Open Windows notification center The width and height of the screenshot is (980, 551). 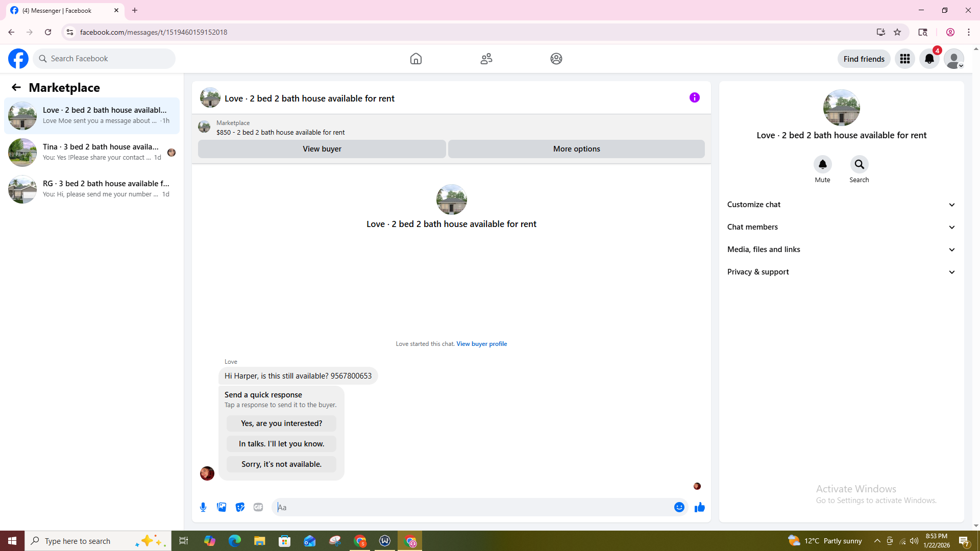point(964,541)
